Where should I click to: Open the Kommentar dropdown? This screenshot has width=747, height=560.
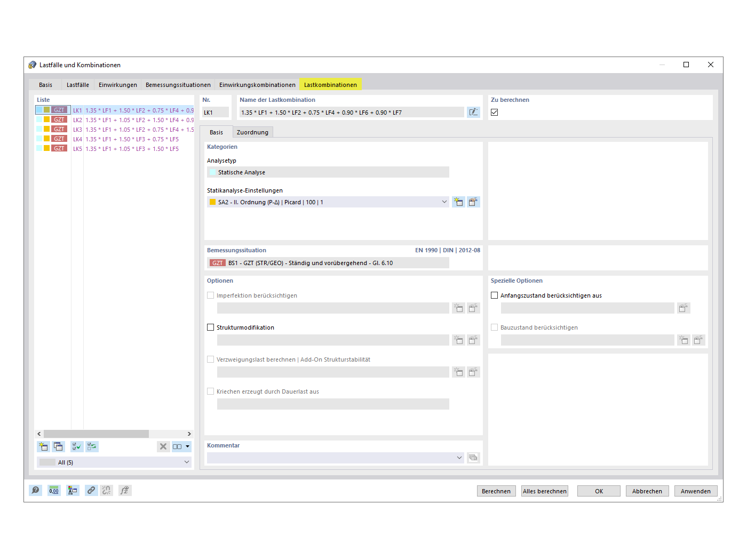(459, 458)
